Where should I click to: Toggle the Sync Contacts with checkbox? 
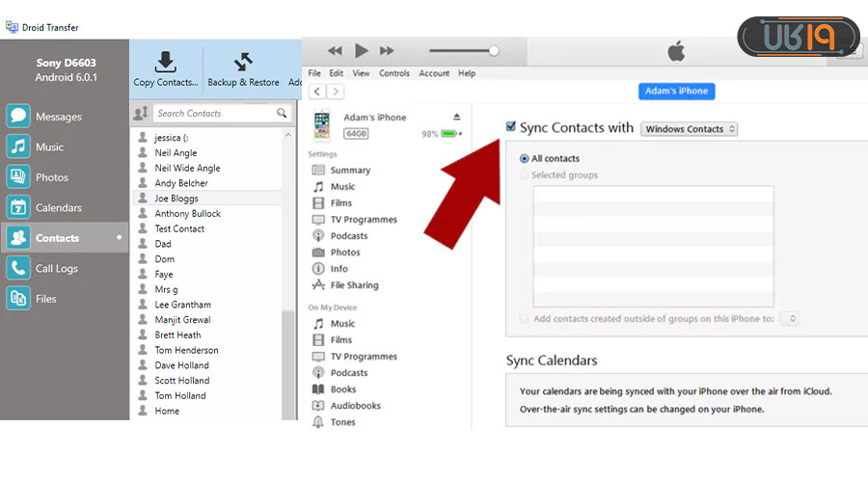click(x=510, y=127)
